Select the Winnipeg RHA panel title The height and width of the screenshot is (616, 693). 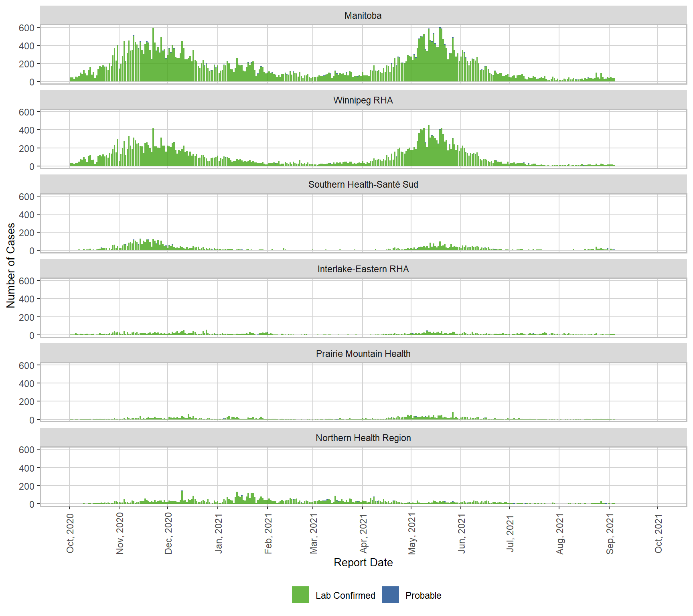363,100
